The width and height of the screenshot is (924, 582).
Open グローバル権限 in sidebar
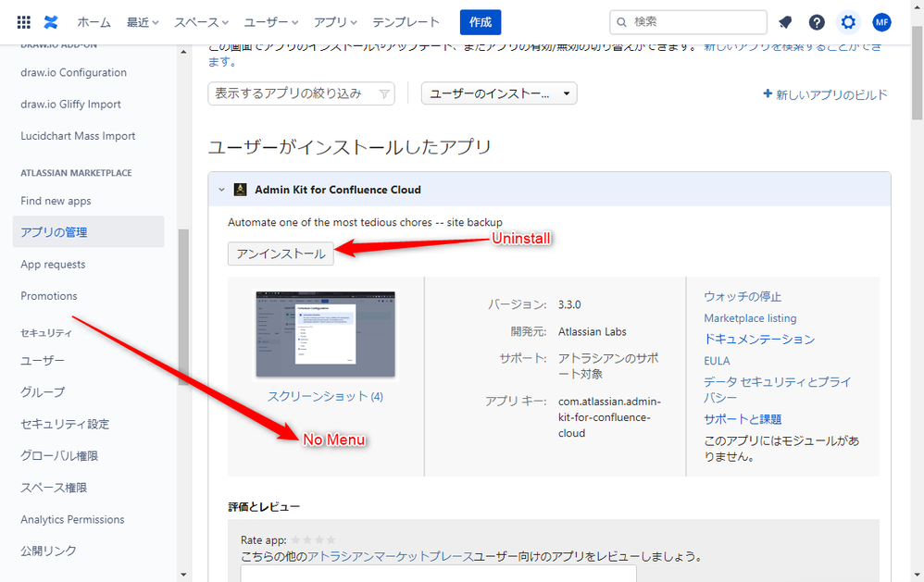pyautogui.click(x=59, y=455)
